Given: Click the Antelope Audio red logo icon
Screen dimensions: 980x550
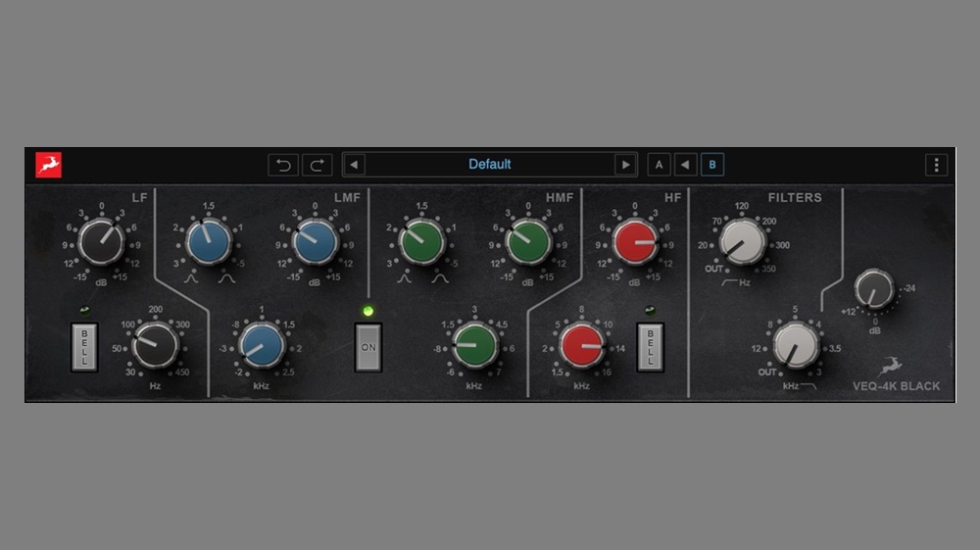Looking at the screenshot, I should (x=48, y=165).
